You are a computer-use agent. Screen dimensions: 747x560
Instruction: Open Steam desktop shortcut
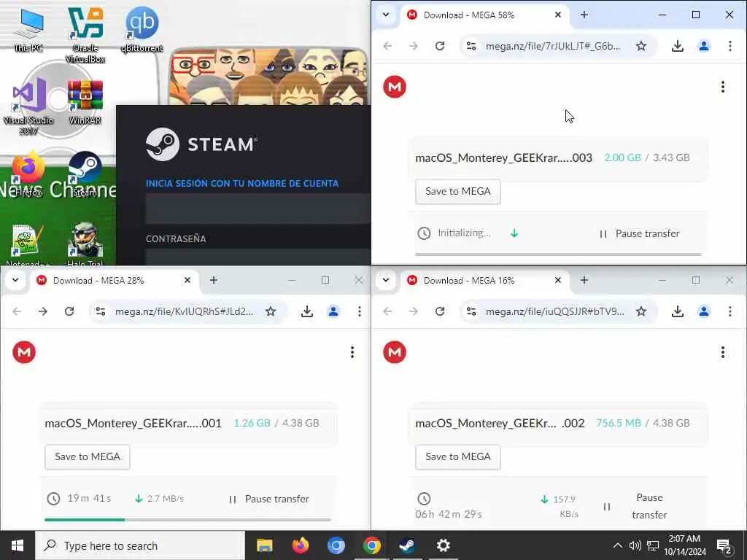85,174
